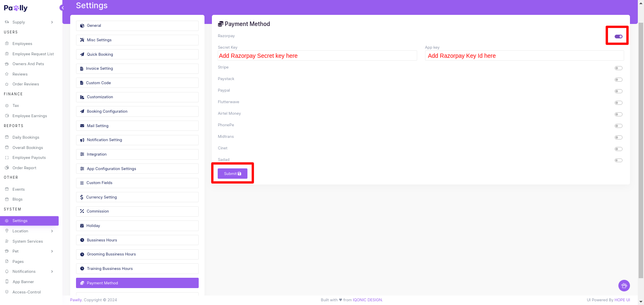Enable the Sadad payment toggle

(x=618, y=161)
